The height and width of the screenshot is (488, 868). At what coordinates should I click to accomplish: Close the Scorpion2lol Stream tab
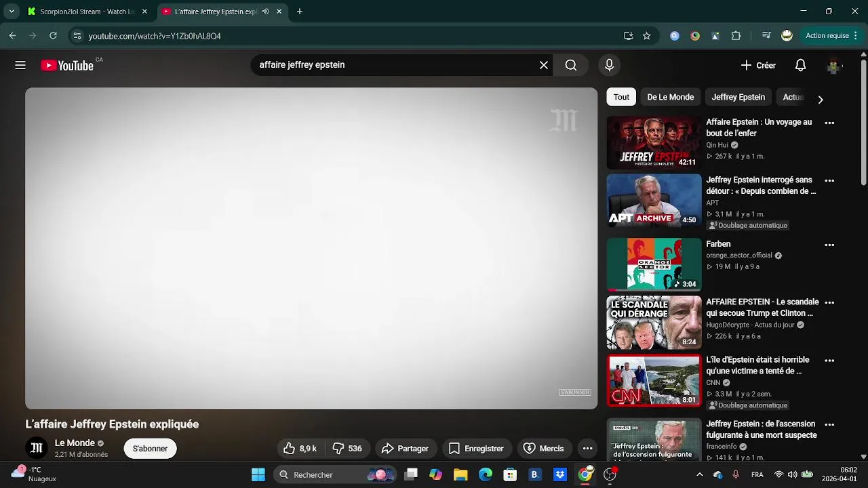144,12
